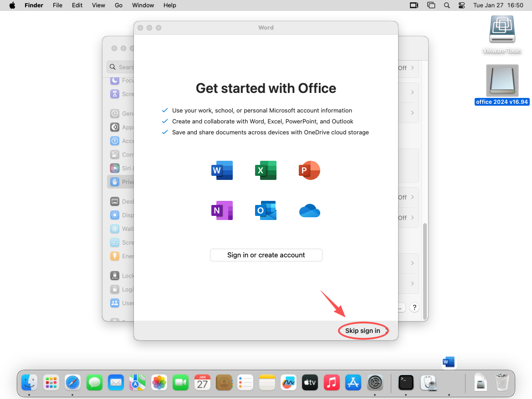The image size is (532, 399).
Task: Open Disk Utility from the Dock
Action: (x=428, y=383)
